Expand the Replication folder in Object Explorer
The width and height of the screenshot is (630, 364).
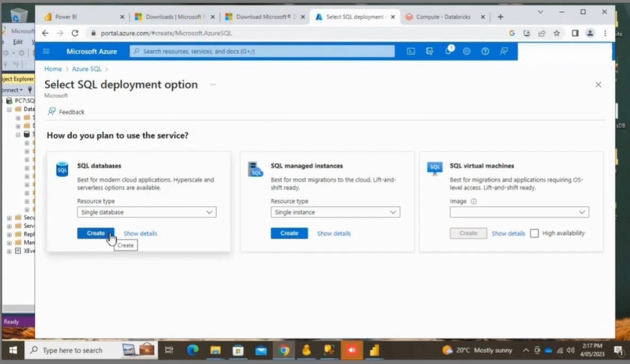[9, 235]
